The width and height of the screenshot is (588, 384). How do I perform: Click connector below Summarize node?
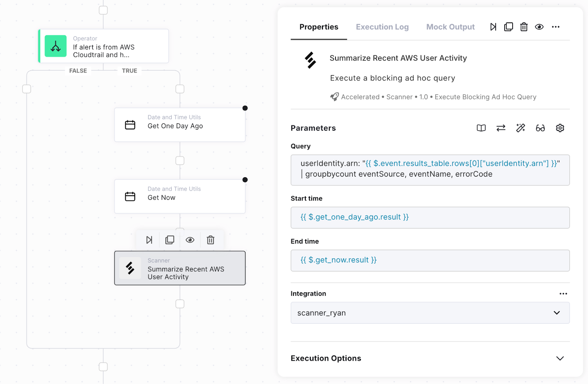[180, 304]
